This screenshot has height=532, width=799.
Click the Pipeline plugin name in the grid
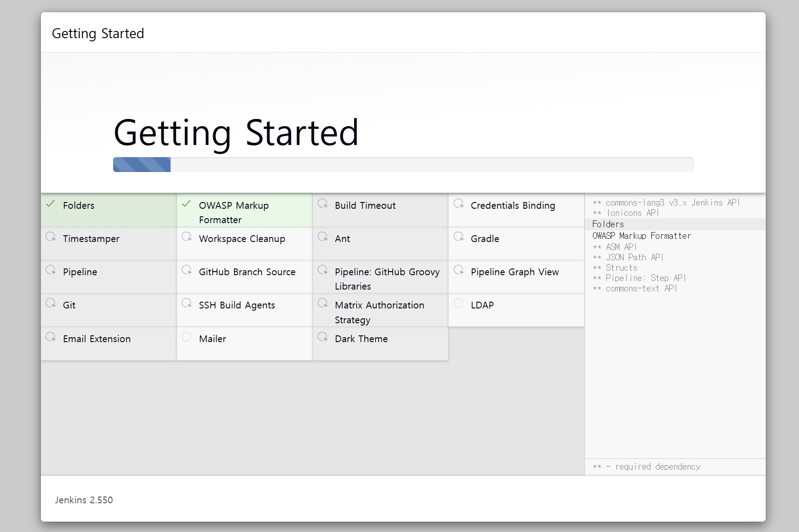click(x=80, y=272)
